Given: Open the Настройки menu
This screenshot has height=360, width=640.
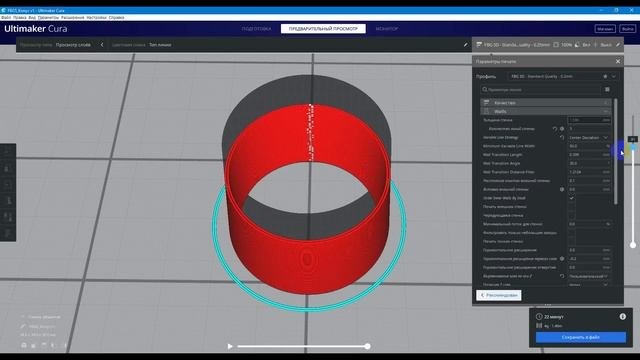Looking at the screenshot, I should [96, 18].
